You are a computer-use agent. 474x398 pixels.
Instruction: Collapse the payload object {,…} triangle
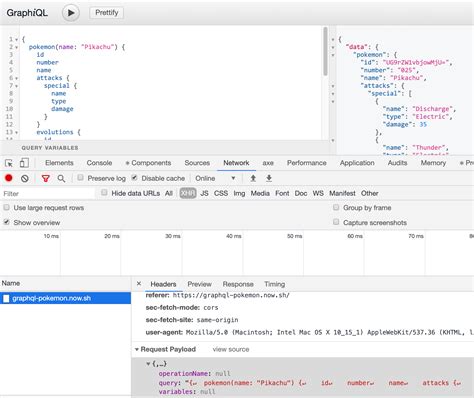(148, 364)
